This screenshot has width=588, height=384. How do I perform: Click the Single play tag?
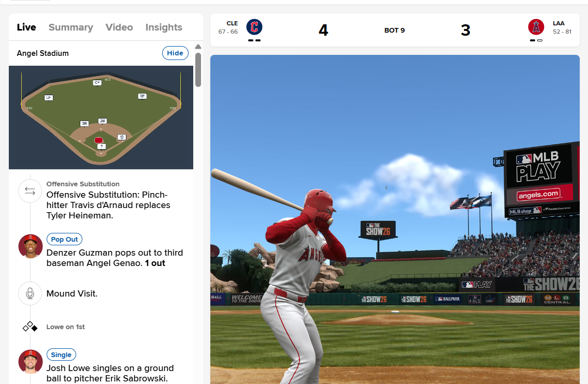click(x=61, y=355)
